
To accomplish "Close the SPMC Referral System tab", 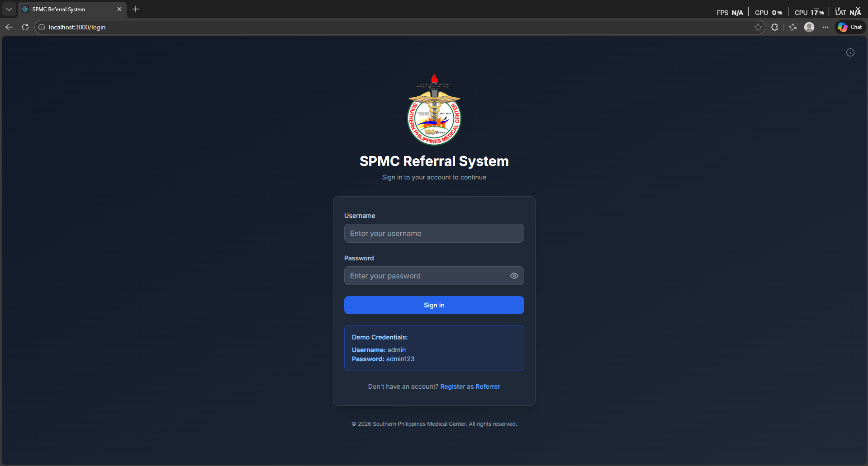I will click(119, 9).
